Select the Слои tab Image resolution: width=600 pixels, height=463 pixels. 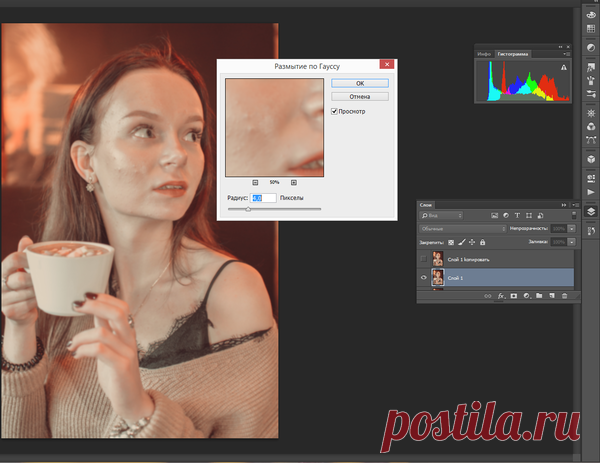(426, 205)
